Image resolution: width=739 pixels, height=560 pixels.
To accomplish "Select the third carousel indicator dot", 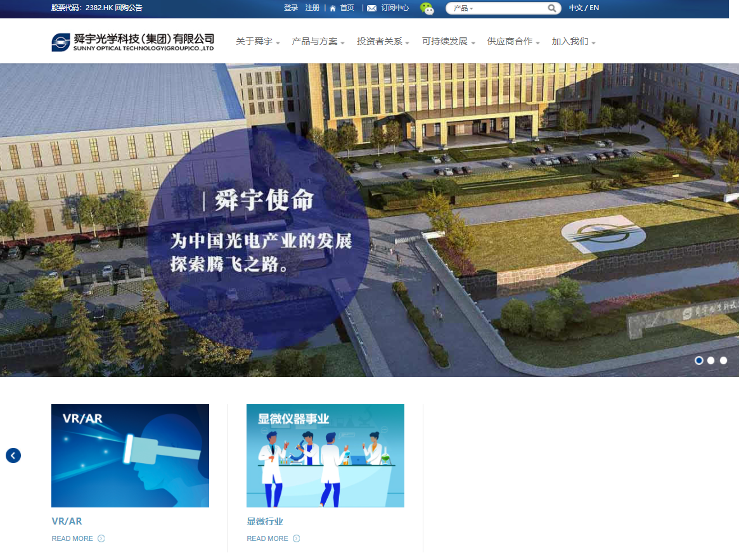I will point(723,360).
